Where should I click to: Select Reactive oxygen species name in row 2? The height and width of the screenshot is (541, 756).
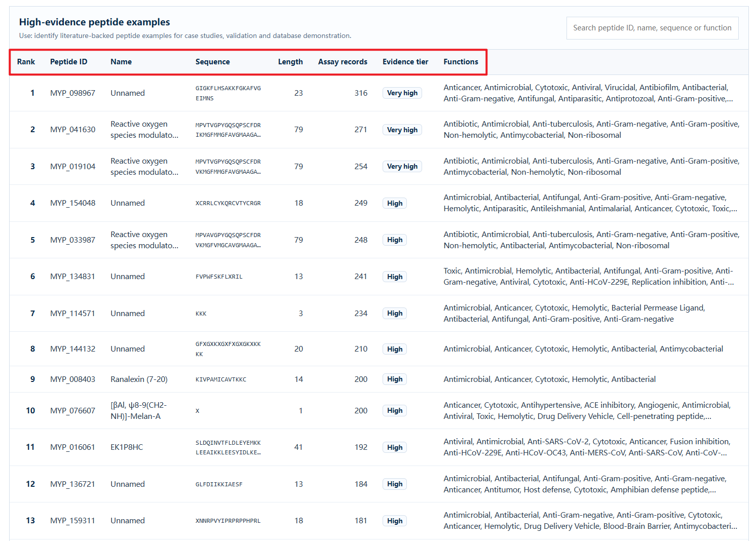coord(144,130)
